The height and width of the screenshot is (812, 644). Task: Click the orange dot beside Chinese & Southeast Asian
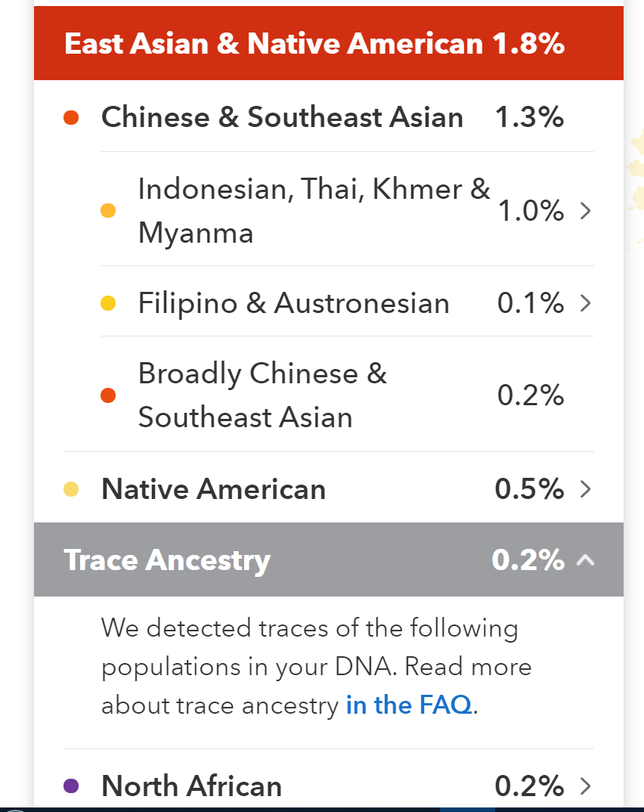point(72,116)
